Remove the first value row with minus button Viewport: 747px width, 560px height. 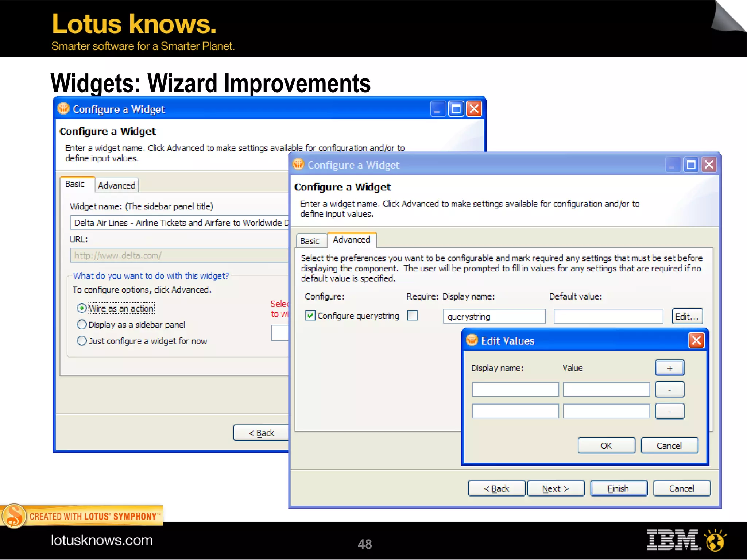[x=670, y=389]
